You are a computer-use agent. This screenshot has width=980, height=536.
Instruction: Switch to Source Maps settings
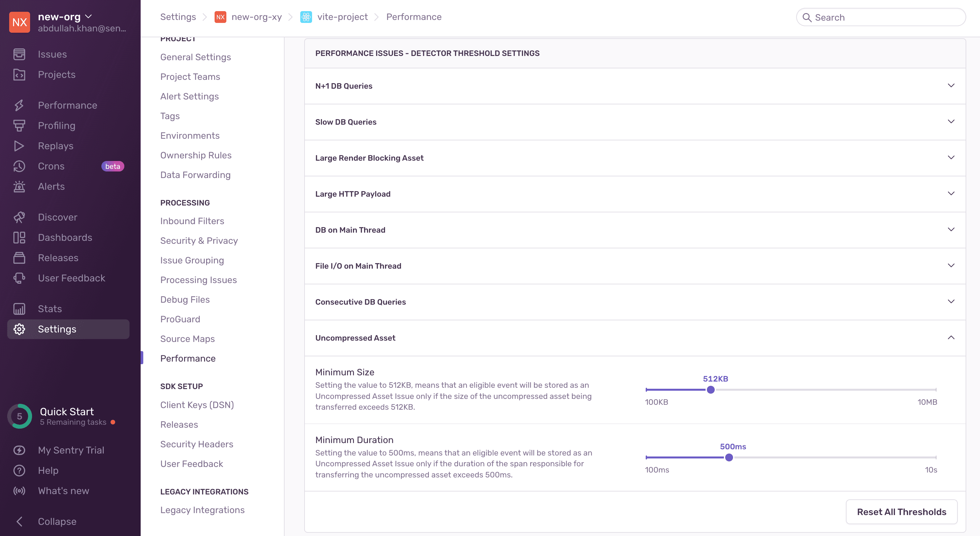(187, 338)
